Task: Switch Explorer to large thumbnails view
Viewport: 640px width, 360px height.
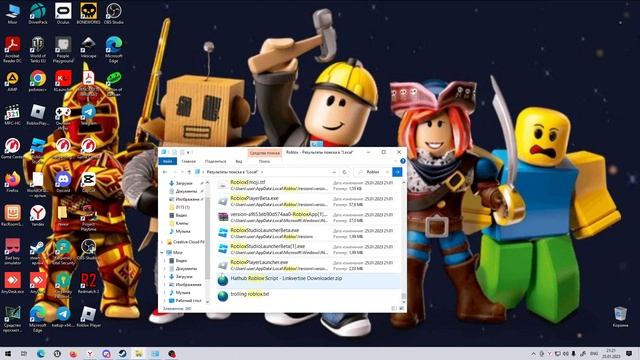Action: [401, 309]
